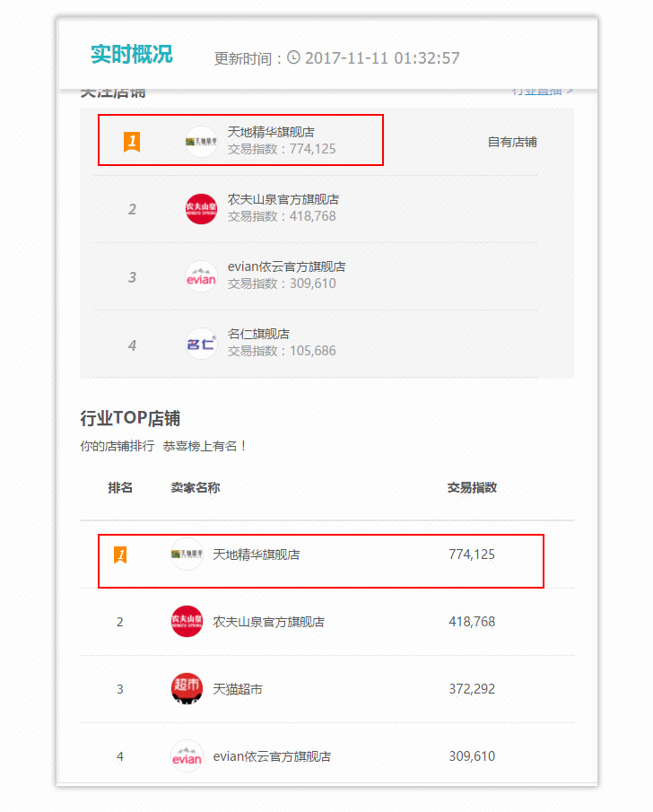Image resolution: width=653 pixels, height=812 pixels.
Task: Click the clock icon beside update time
Action: click(293, 57)
